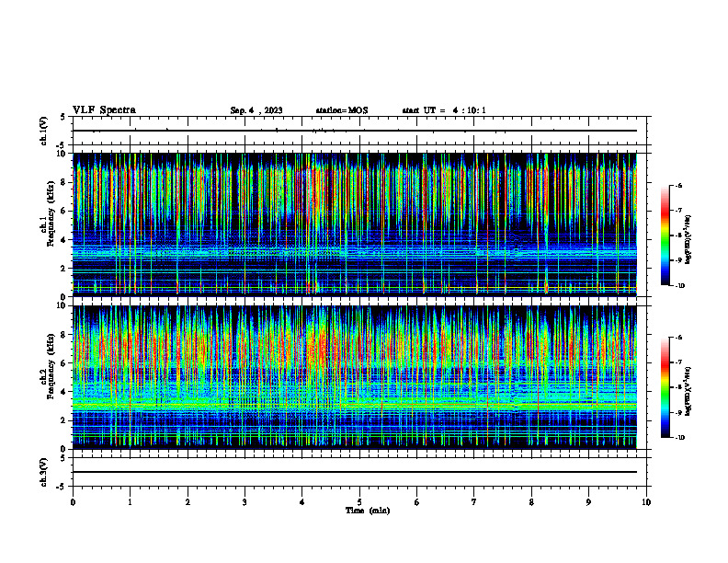Click time axis tick label "2"

tap(188, 502)
